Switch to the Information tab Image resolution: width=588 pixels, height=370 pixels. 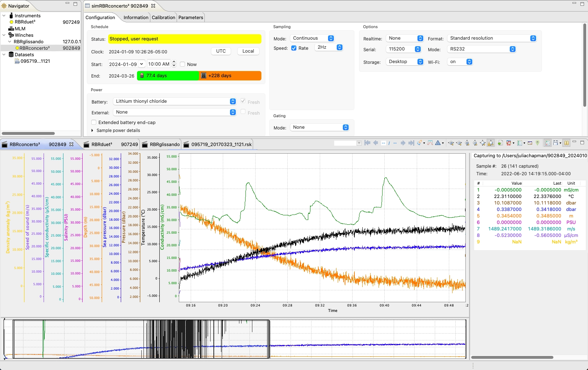(x=136, y=17)
